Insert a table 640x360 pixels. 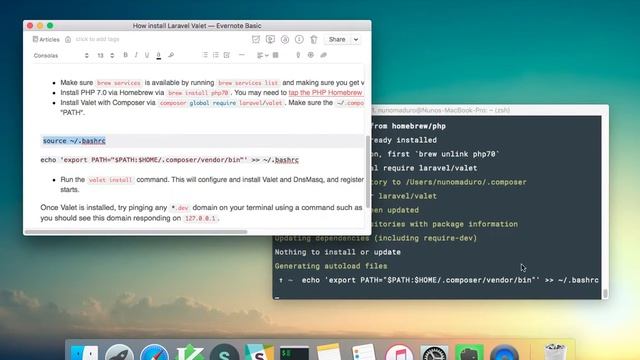click(276, 55)
